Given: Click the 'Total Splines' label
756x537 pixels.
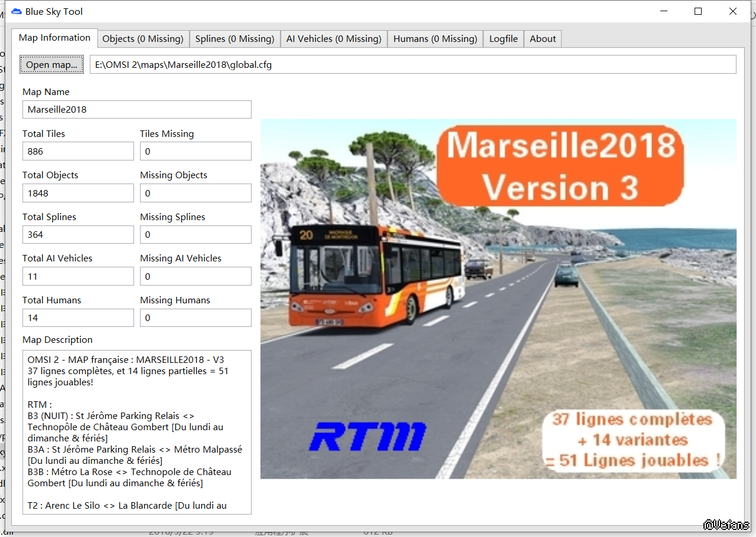Looking at the screenshot, I should [49, 217].
